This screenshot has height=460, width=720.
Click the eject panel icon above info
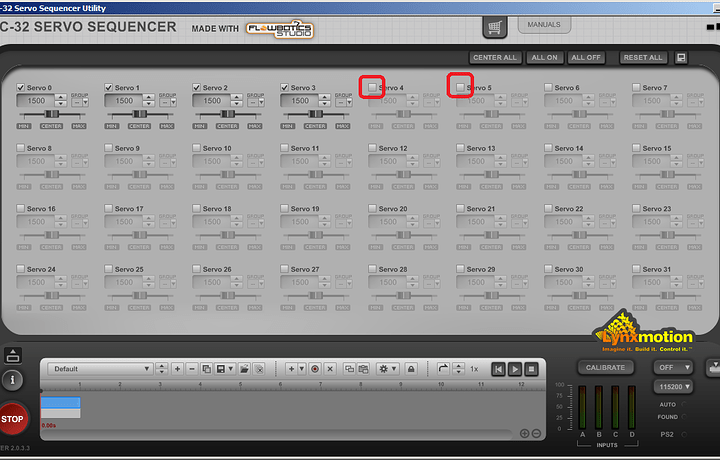pos(12,355)
